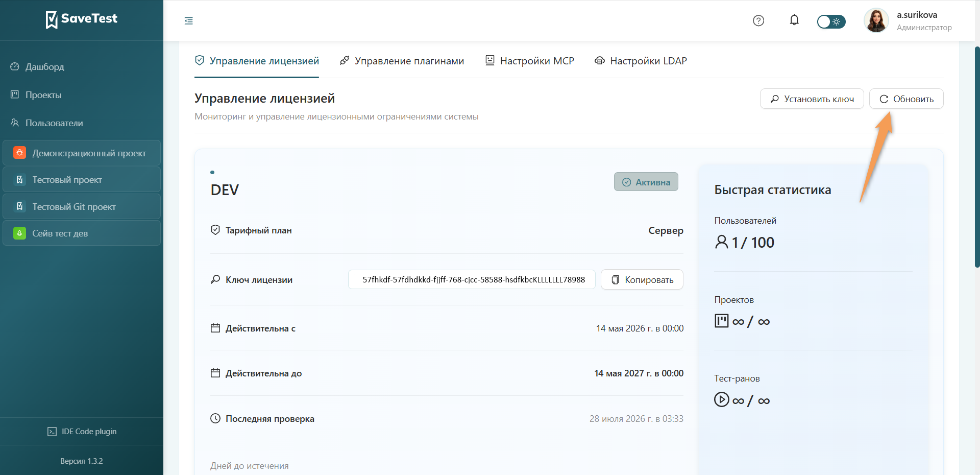Viewport: 980px width, 475px height.
Task: Click play icon under Тест-ранов
Action: point(722,399)
